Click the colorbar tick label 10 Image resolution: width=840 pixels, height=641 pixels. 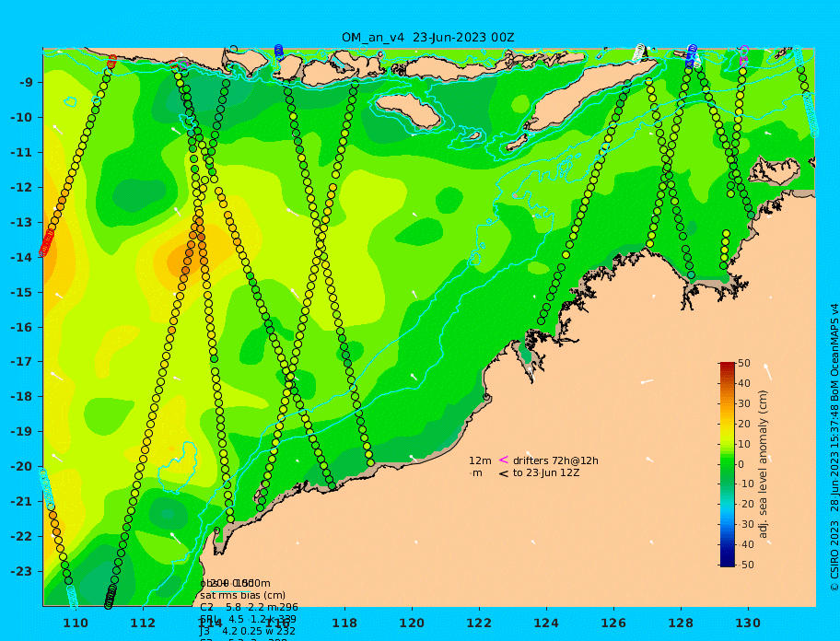[x=744, y=444]
